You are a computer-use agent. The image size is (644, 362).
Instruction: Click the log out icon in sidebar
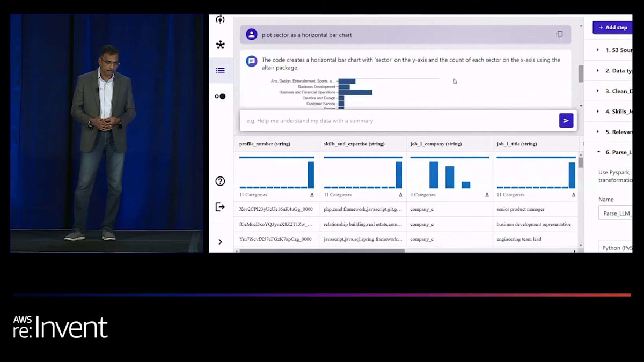220,206
